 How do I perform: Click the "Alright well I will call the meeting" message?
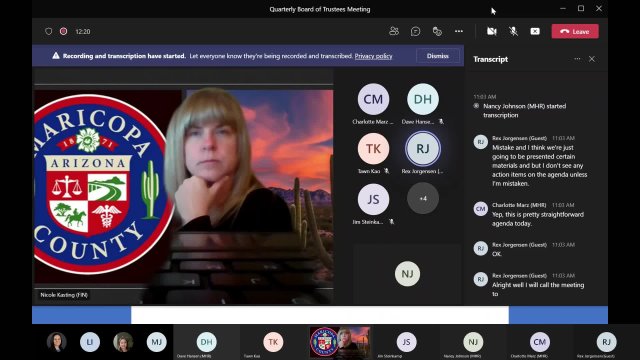point(538,289)
